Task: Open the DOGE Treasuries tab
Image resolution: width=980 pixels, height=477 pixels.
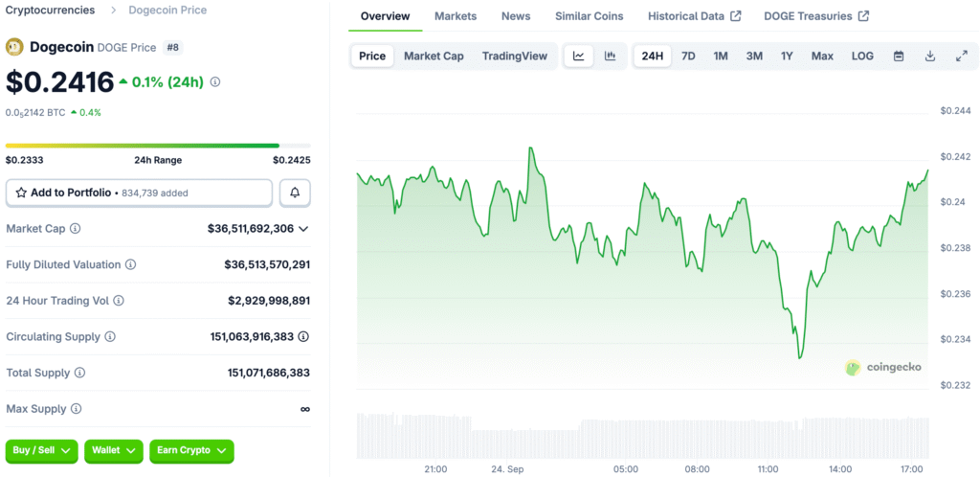Action: pyautogui.click(x=816, y=16)
